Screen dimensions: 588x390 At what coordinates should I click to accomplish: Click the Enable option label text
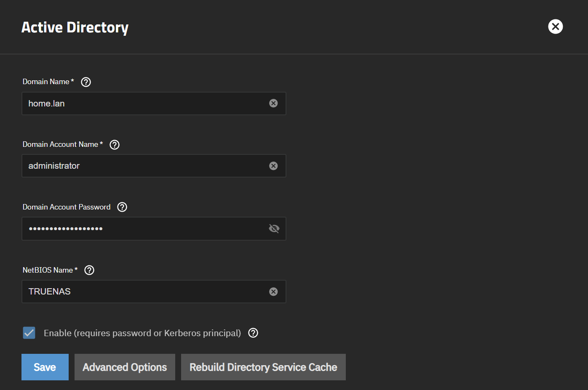(x=142, y=333)
